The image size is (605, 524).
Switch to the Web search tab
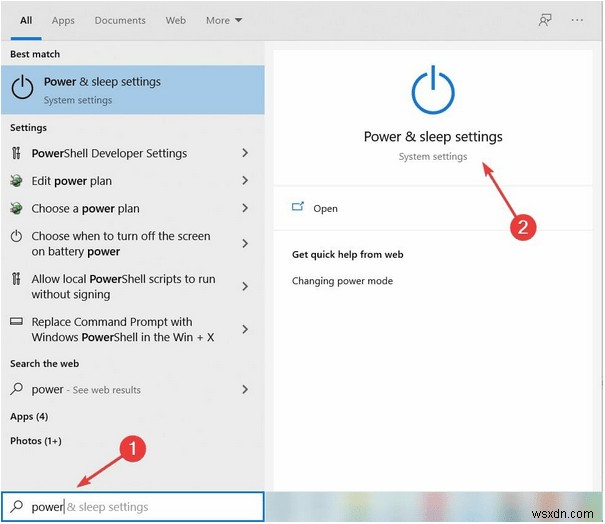click(x=176, y=20)
